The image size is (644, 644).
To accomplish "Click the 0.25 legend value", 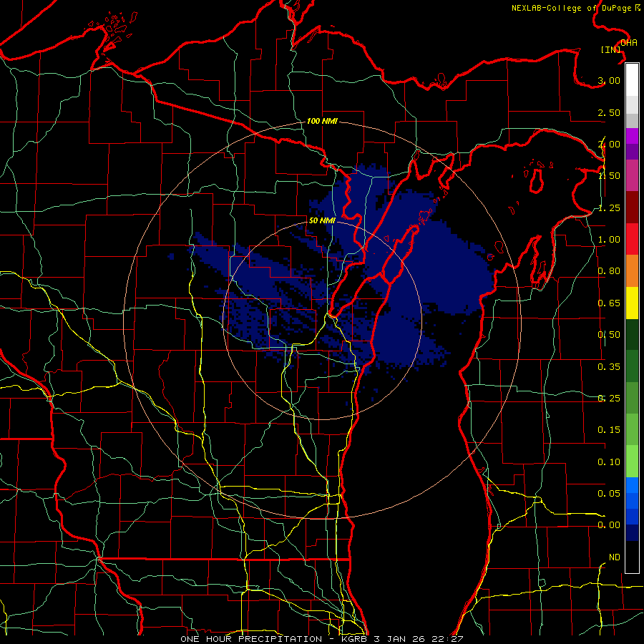I will [609, 399].
